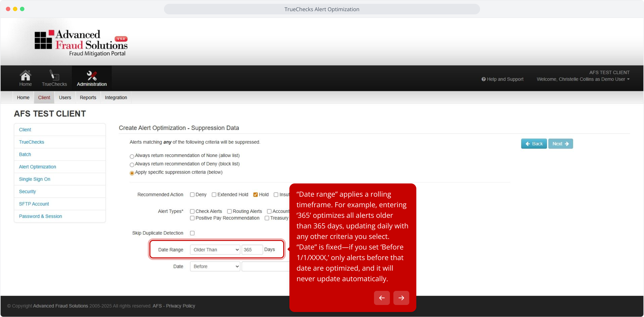Open Password & Session settings
644x317 pixels.
point(60,216)
